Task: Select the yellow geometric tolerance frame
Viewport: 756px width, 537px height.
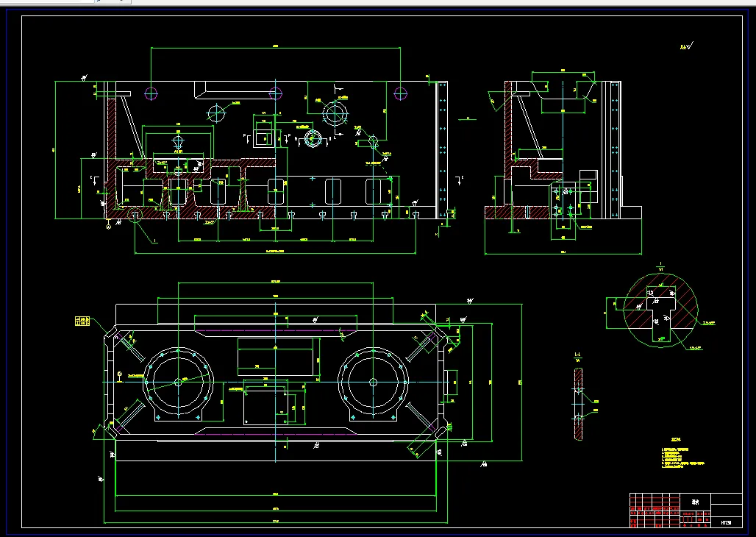Action: tap(82, 321)
